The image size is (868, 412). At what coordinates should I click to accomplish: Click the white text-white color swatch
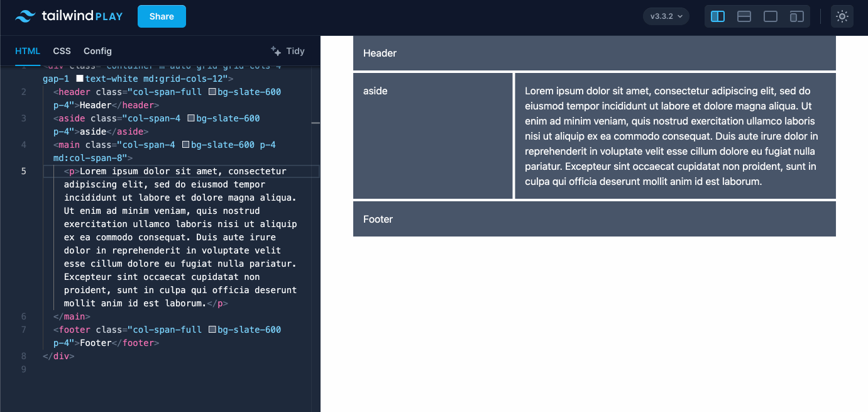81,78
